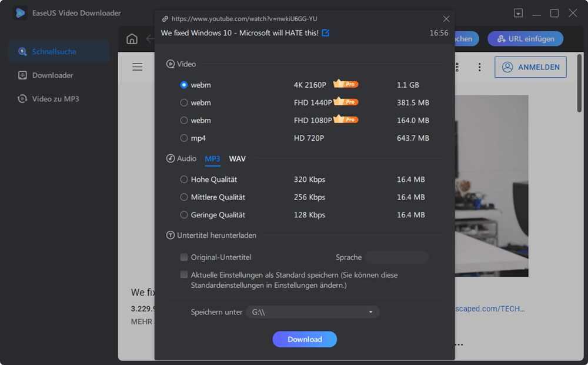The height and width of the screenshot is (365, 588).
Task: Click the Pro badge next to FHD 1440P
Action: (x=346, y=101)
